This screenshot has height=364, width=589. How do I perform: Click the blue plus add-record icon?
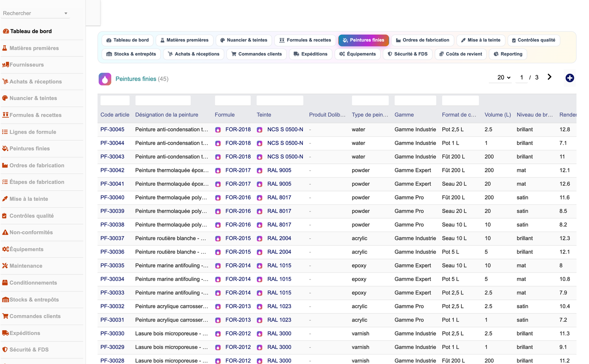570,78
